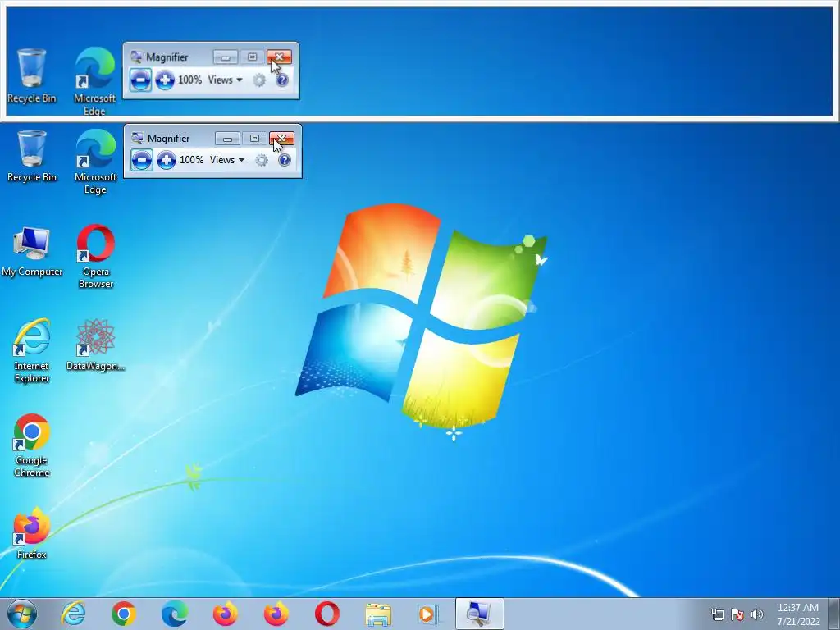Viewport: 840px width, 630px height.
Task: Close the real Magnifier window below the lens
Action: coord(282,139)
